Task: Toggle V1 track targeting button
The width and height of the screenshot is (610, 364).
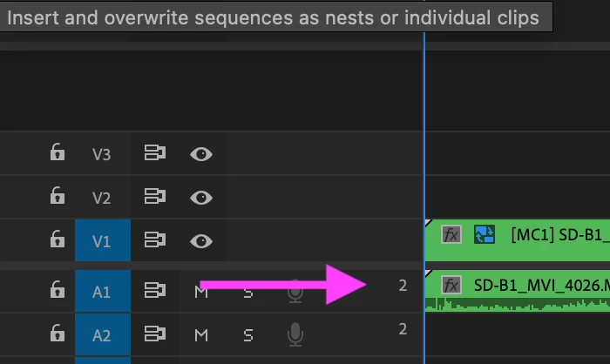Action: click(x=102, y=240)
